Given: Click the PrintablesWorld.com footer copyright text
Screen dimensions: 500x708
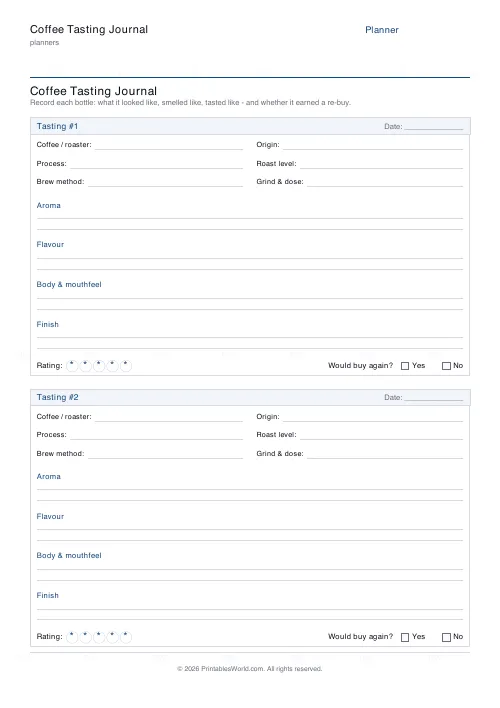Looking at the screenshot, I should [249, 669].
